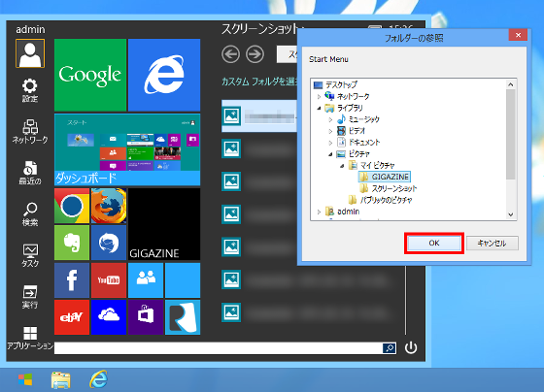This screenshot has height=392, width=544.
Task: Click the Windows Start button on taskbar
Action: (x=25, y=379)
